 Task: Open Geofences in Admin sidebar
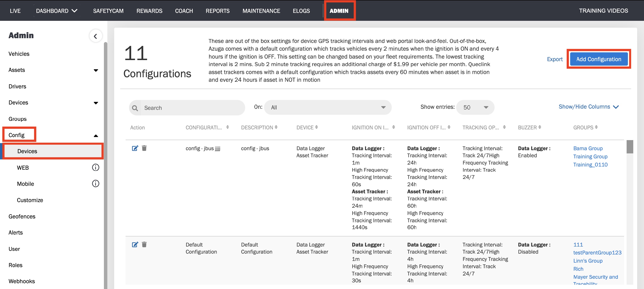(x=22, y=216)
